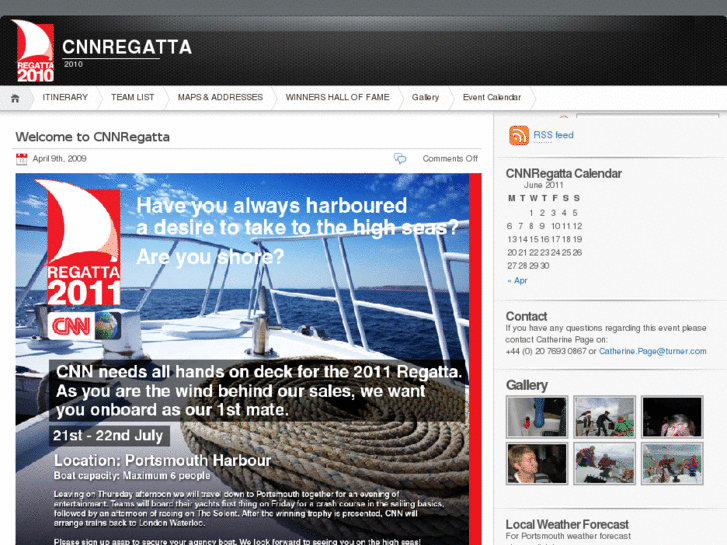Click the search input field at top right
Screen dimensions: 727x545
pos(647,115)
